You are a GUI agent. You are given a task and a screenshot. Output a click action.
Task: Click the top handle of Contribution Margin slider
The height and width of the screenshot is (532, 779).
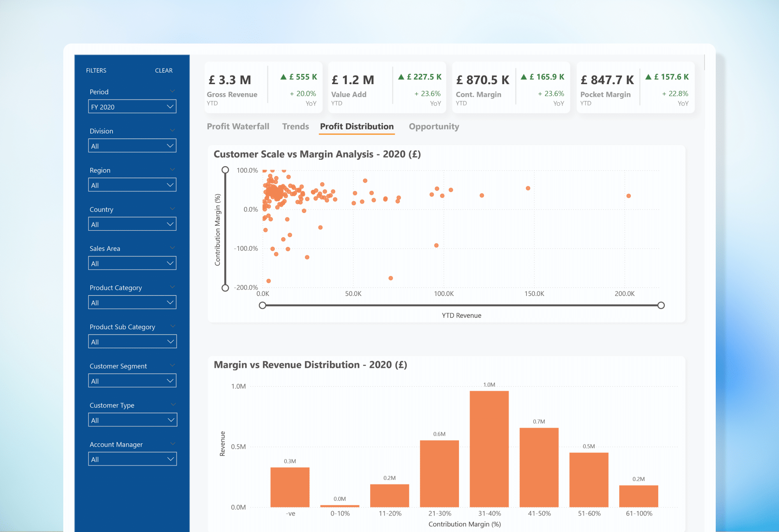tap(225, 170)
